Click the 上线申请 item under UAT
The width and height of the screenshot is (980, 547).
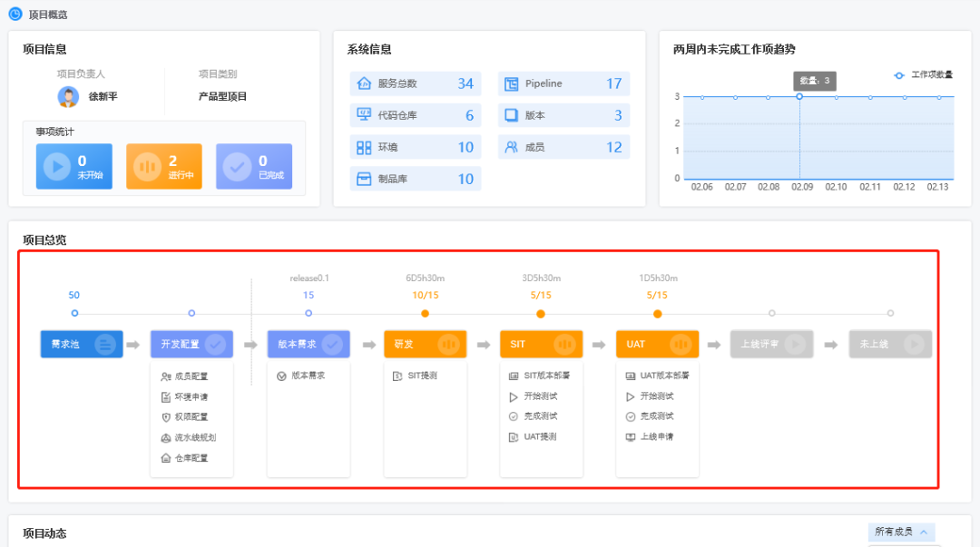656,436
